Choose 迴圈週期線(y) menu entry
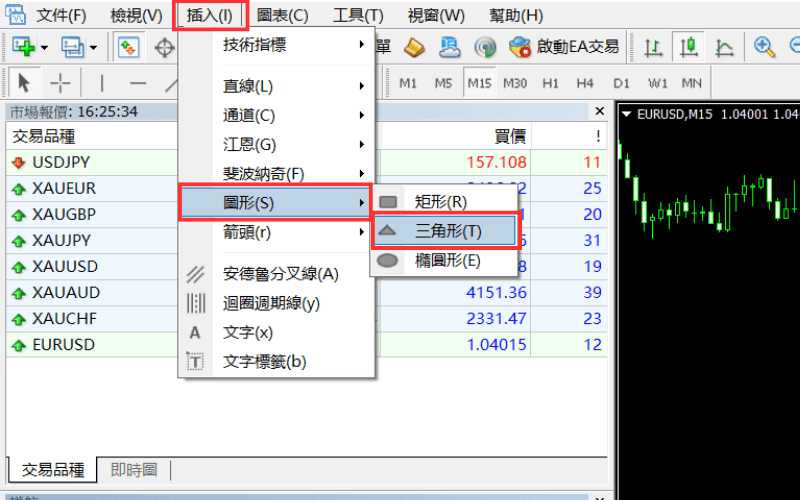The height and width of the screenshot is (500, 800). [x=277, y=304]
